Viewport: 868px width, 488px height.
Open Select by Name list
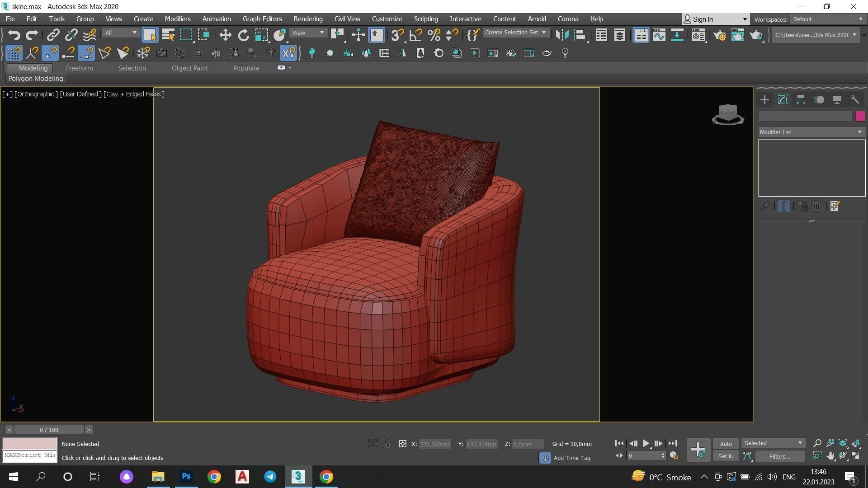point(168,35)
